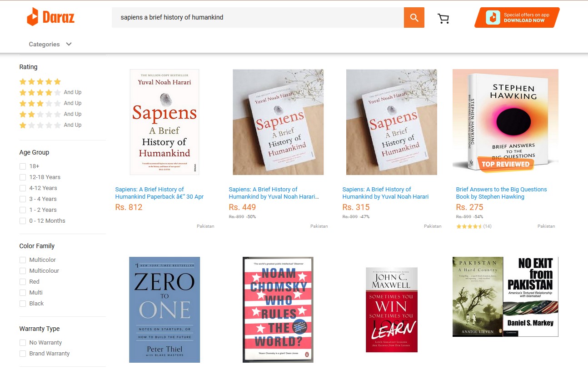Click the Special offers Download Now button
This screenshot has height=370, width=588.
[x=517, y=18]
